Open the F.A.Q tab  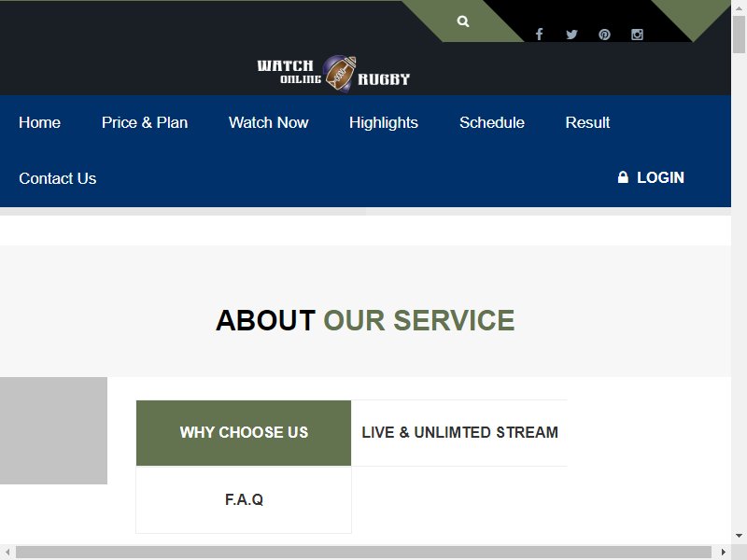(x=244, y=500)
